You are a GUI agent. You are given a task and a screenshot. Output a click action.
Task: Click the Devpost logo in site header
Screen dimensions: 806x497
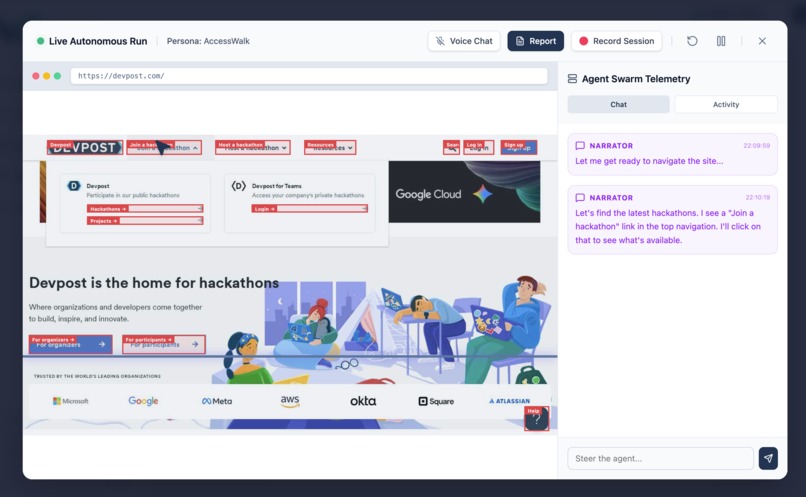tap(85, 148)
